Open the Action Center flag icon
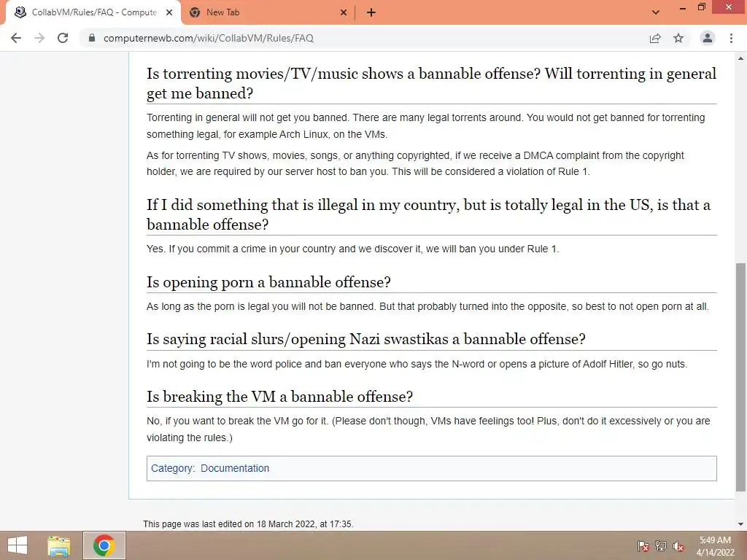 (x=643, y=546)
